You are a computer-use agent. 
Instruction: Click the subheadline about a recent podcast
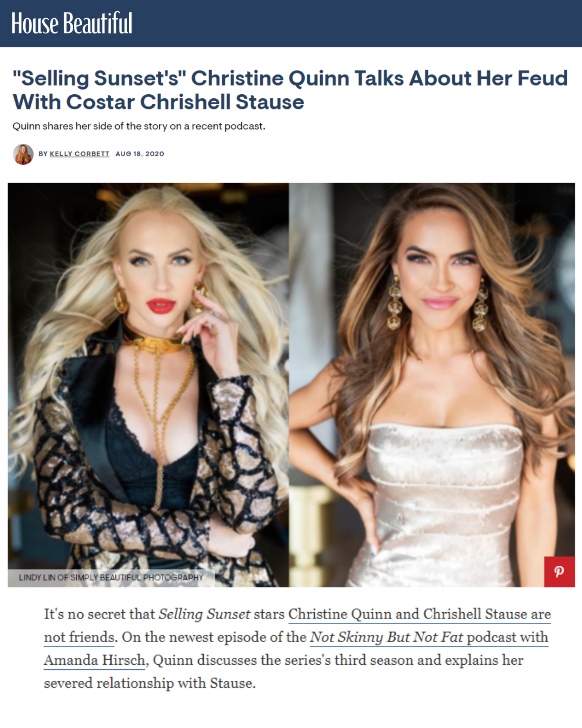click(139, 126)
